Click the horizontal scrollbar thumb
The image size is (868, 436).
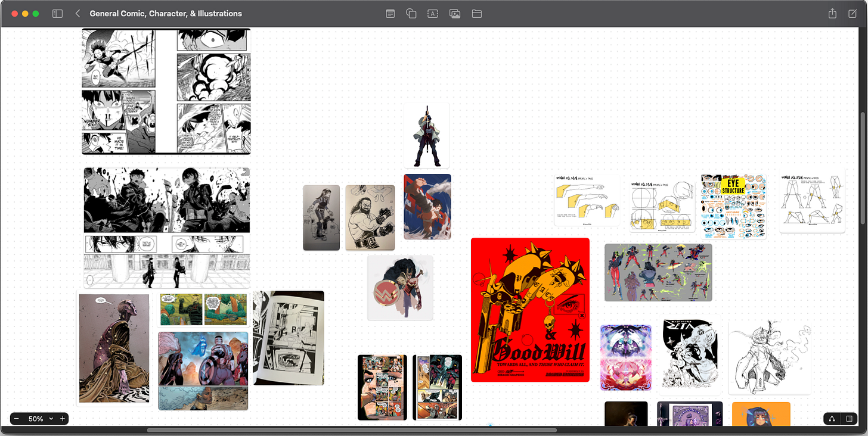[x=352, y=430]
